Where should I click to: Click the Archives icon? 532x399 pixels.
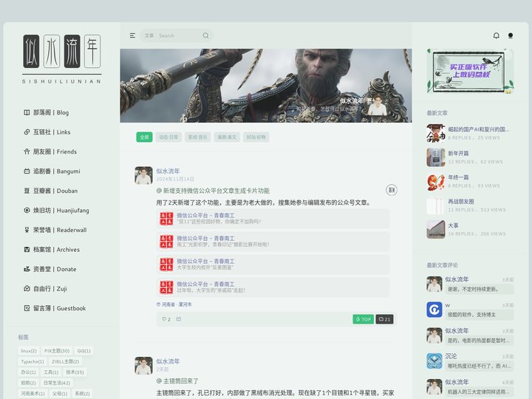[x=27, y=250]
